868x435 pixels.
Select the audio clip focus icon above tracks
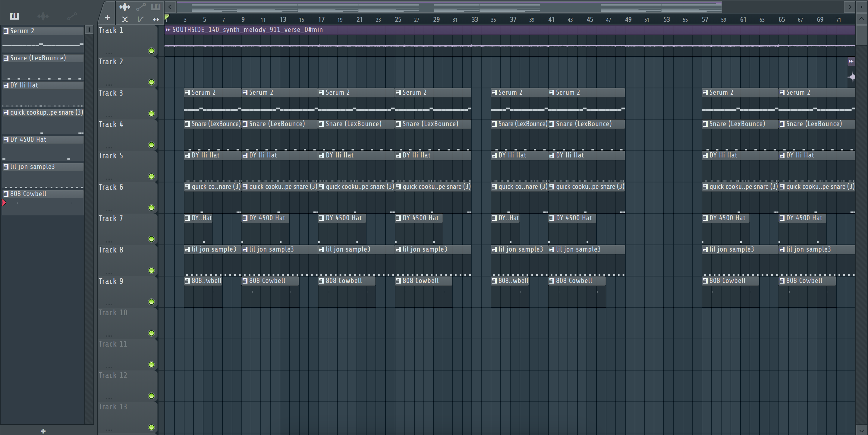click(125, 7)
